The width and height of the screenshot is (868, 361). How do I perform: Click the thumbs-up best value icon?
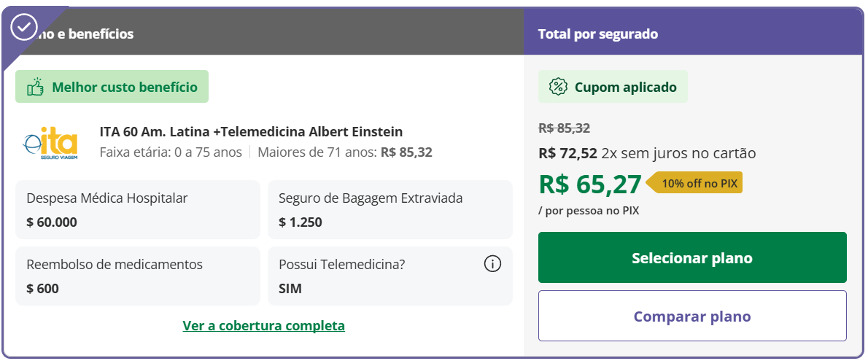35,88
